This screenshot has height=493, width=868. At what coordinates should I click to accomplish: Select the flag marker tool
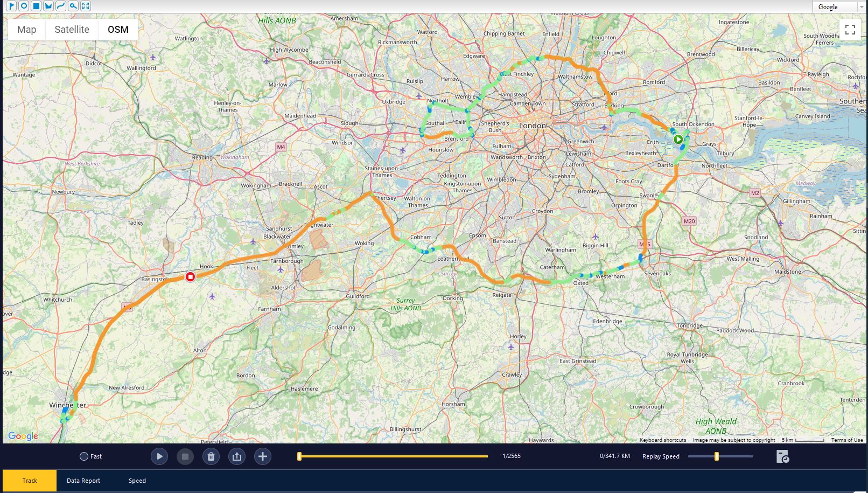point(11,6)
